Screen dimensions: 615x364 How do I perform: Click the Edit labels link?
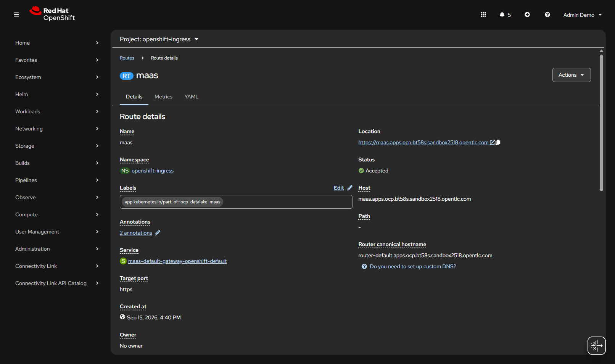(x=339, y=188)
